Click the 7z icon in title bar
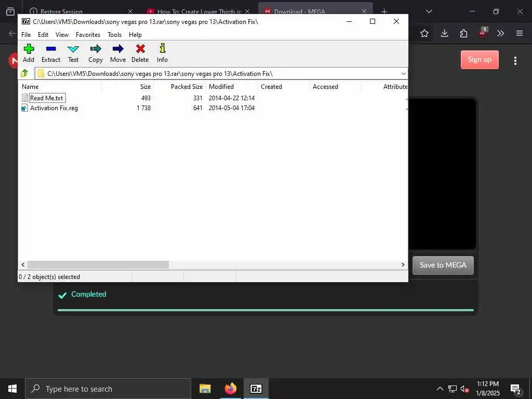Viewport: 532px width, 399px height. [x=26, y=21]
